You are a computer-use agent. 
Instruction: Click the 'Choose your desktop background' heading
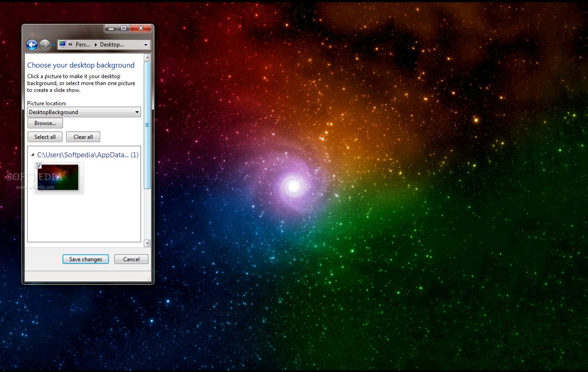(x=81, y=65)
